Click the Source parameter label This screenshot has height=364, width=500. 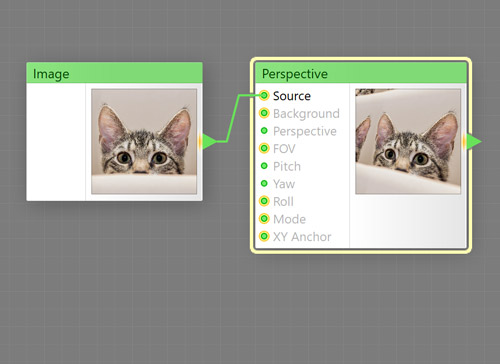pyautogui.click(x=292, y=96)
